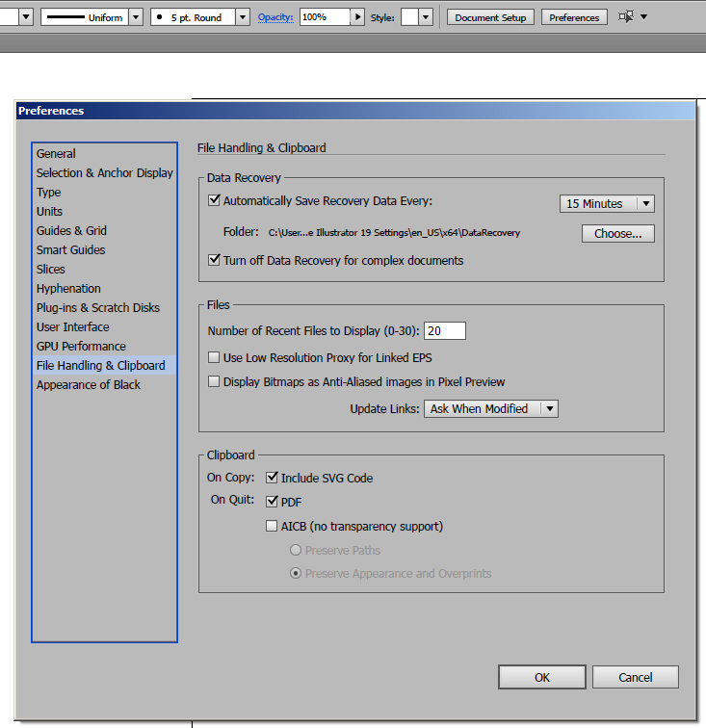Select Preserve Paths radio button
Viewport: 706px width, 728px height.
point(296,550)
